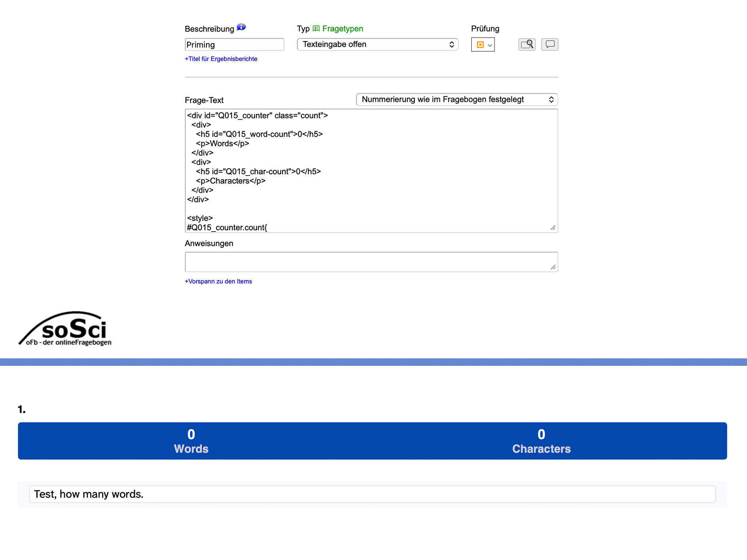Click the SoSci oFb logo

66,329
